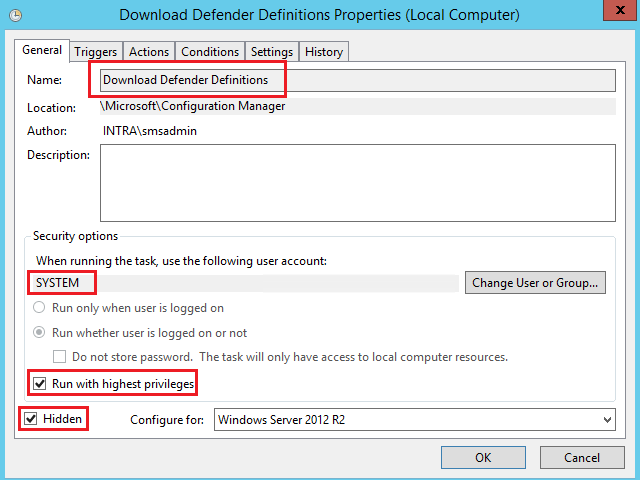Dismiss the dialog with Cancel

(x=581, y=457)
